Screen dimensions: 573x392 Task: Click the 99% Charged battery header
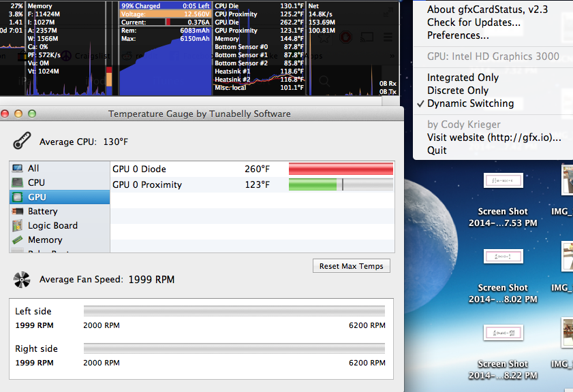(x=165, y=6)
